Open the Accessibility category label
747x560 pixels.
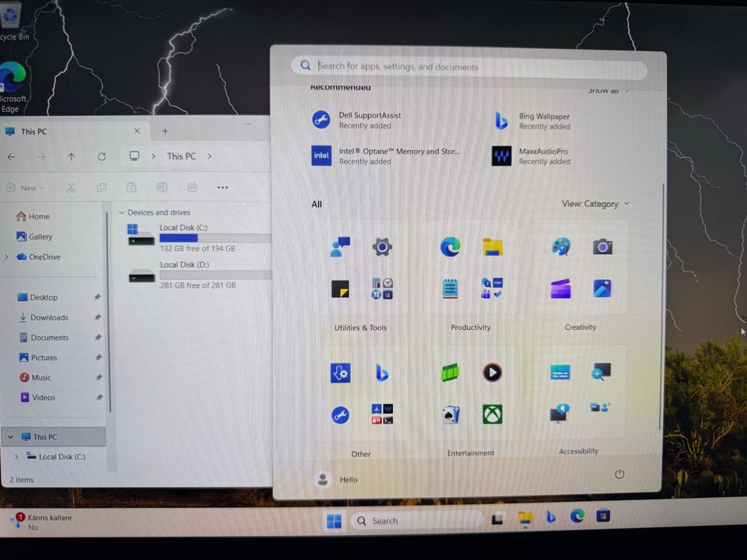(x=578, y=451)
